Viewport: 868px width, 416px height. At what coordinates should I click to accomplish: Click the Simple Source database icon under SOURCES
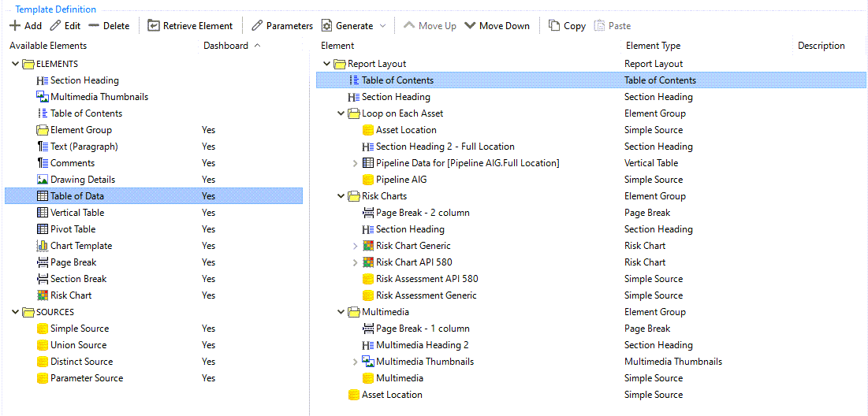(x=42, y=329)
